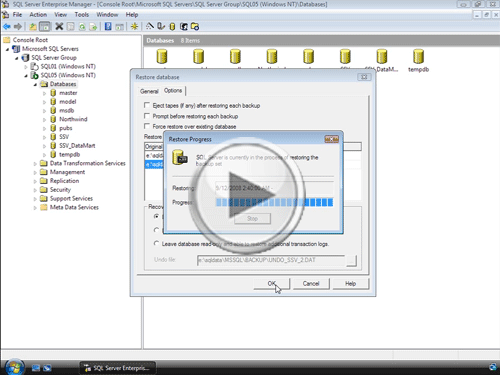Click the Delete X toolbar icon

click(x=59, y=26)
